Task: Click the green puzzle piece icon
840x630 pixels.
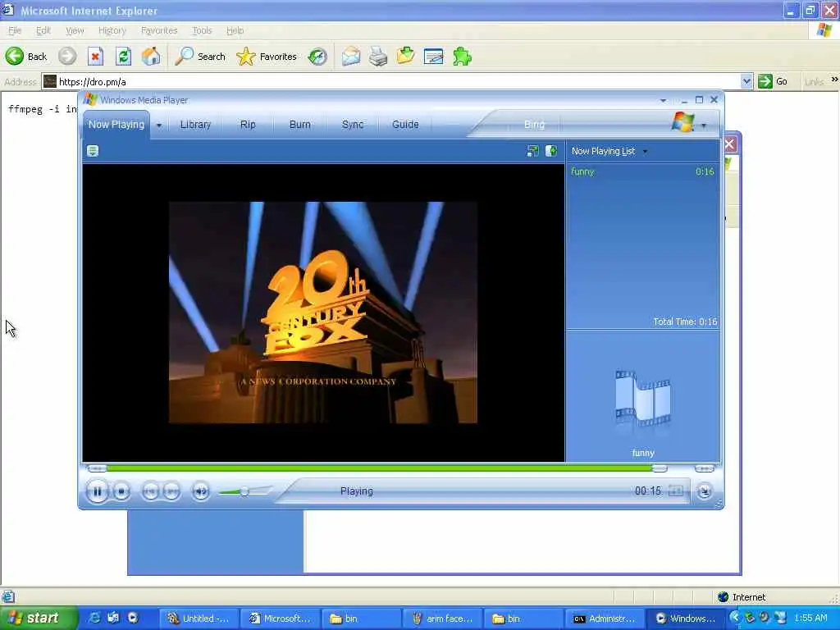Action: coord(462,57)
